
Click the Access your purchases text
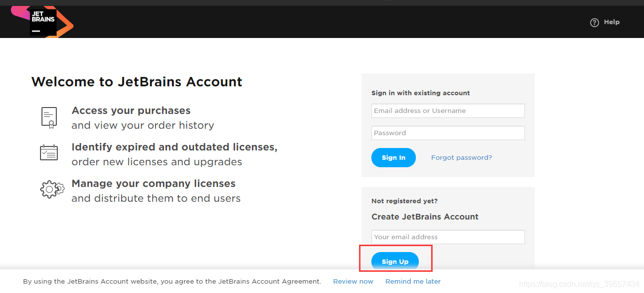(x=131, y=110)
